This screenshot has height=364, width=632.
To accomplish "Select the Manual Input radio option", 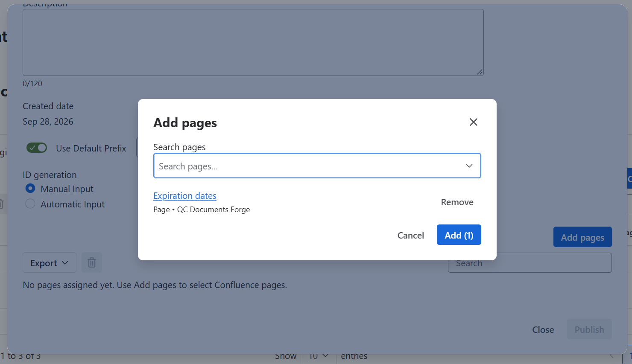I will pos(30,188).
